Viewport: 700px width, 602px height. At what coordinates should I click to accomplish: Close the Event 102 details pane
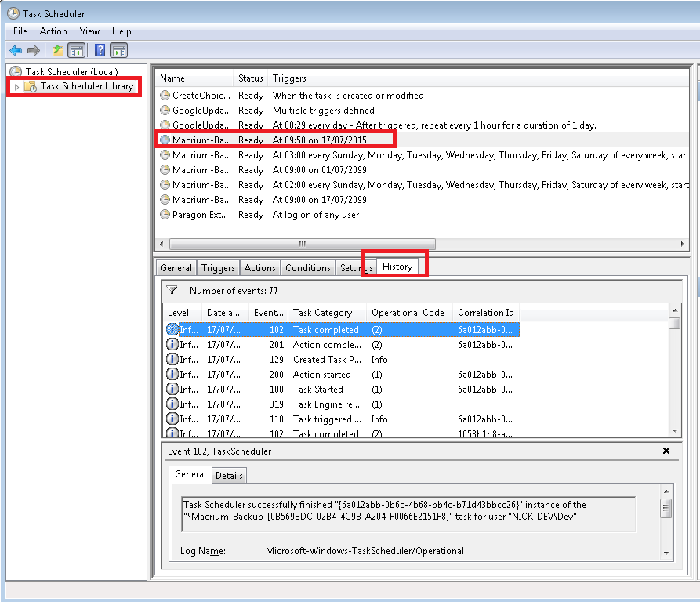(666, 451)
